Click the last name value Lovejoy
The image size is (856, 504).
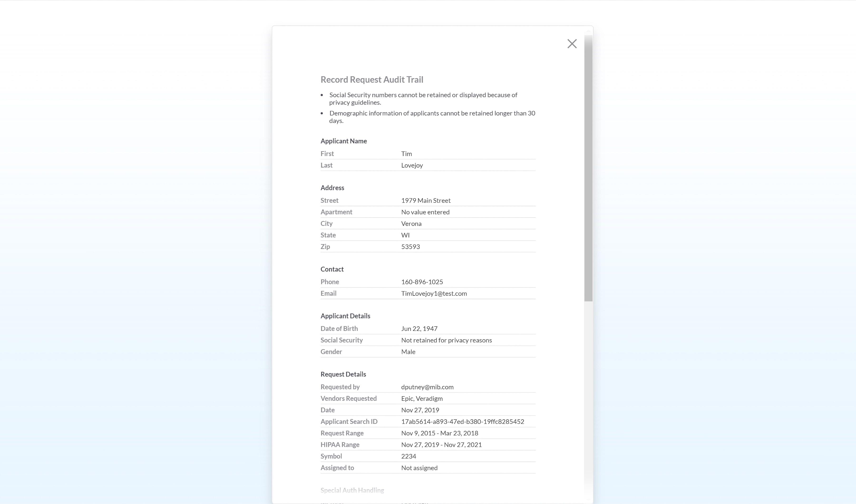412,165
